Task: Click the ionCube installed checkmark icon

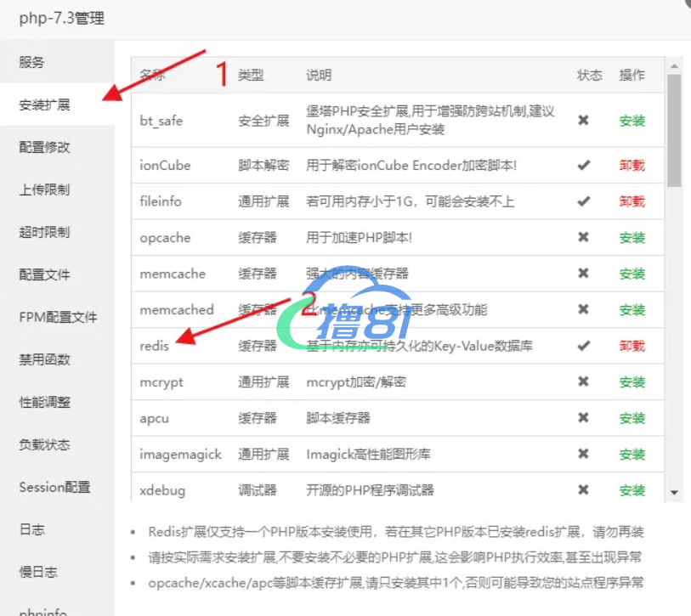Action: pos(583,165)
